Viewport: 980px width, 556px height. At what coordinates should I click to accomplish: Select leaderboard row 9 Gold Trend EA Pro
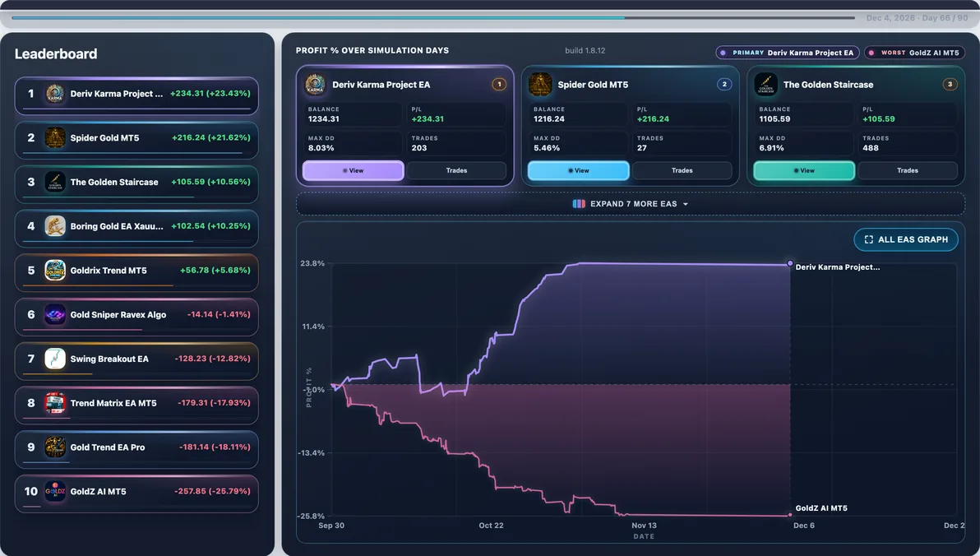[x=136, y=450]
